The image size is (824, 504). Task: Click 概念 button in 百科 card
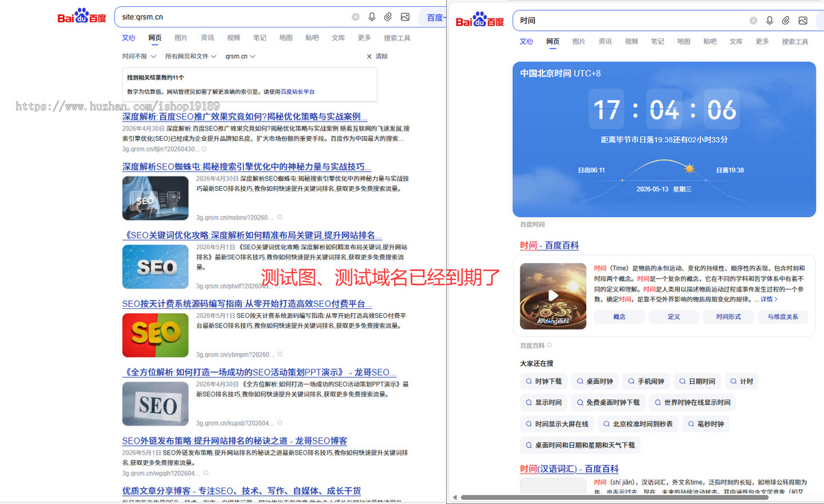click(619, 317)
